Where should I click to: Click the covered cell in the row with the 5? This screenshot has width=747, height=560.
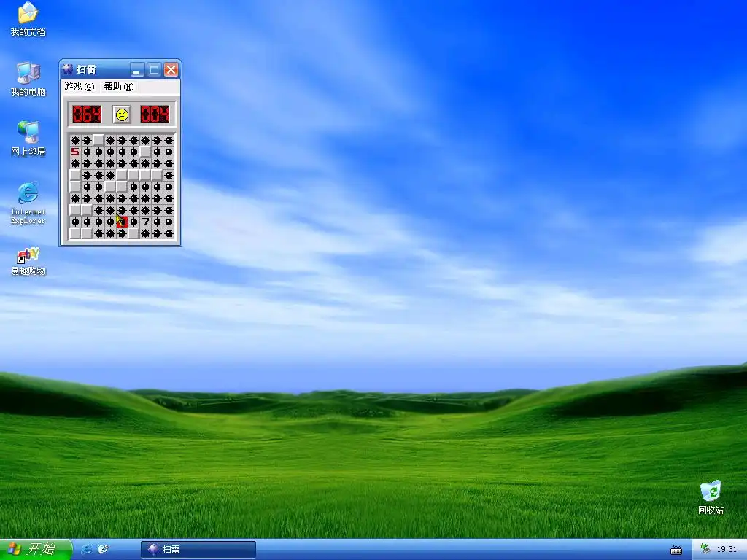(145, 152)
